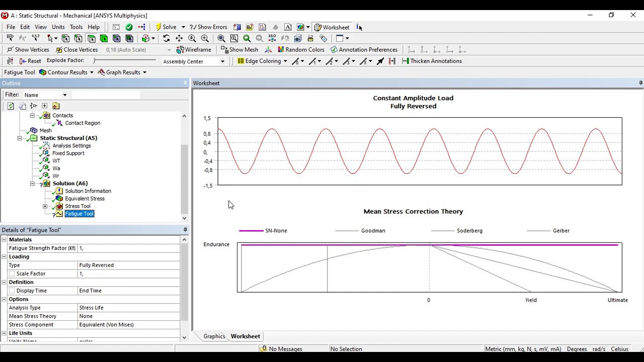Collapse the Materials section in Details

pos(4,240)
